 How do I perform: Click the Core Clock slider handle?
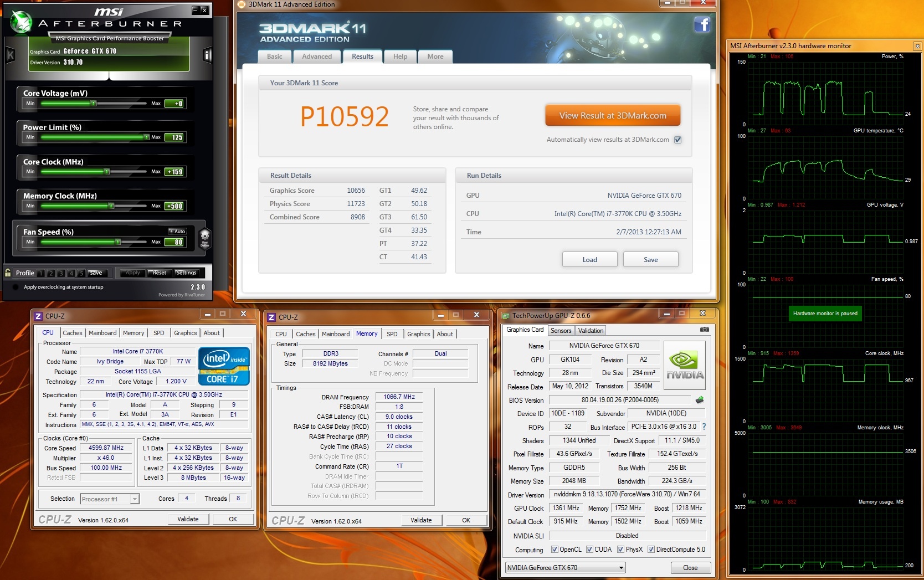(107, 172)
